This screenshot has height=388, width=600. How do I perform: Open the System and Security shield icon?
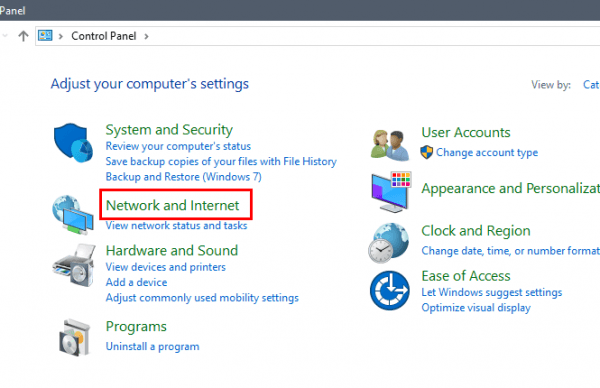click(x=73, y=142)
